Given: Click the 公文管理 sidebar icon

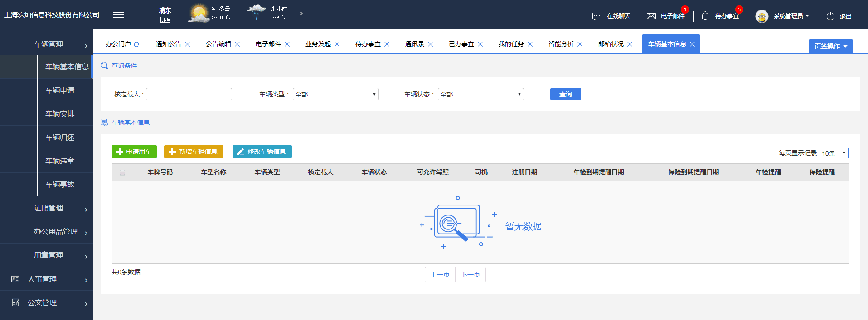Looking at the screenshot, I should tap(15, 303).
